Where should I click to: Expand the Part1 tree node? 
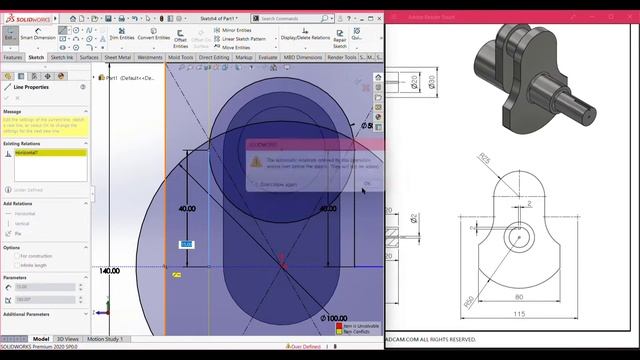94,78
